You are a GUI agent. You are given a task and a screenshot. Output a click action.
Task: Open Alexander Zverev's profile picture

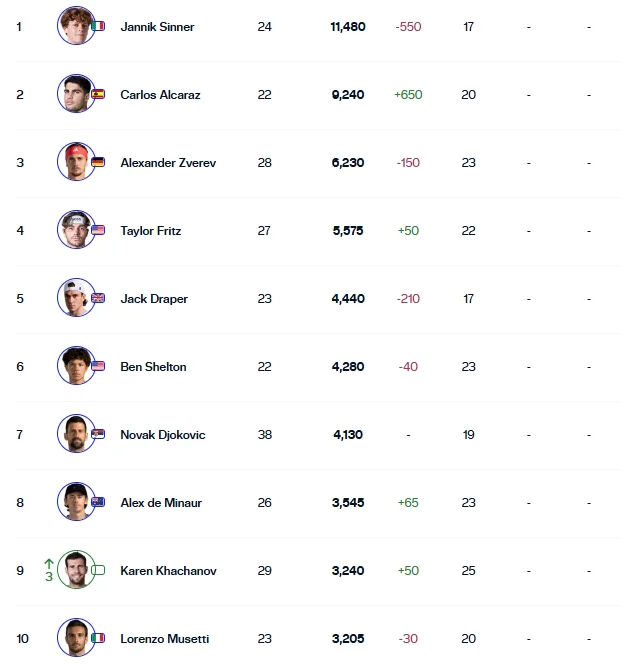click(x=74, y=161)
